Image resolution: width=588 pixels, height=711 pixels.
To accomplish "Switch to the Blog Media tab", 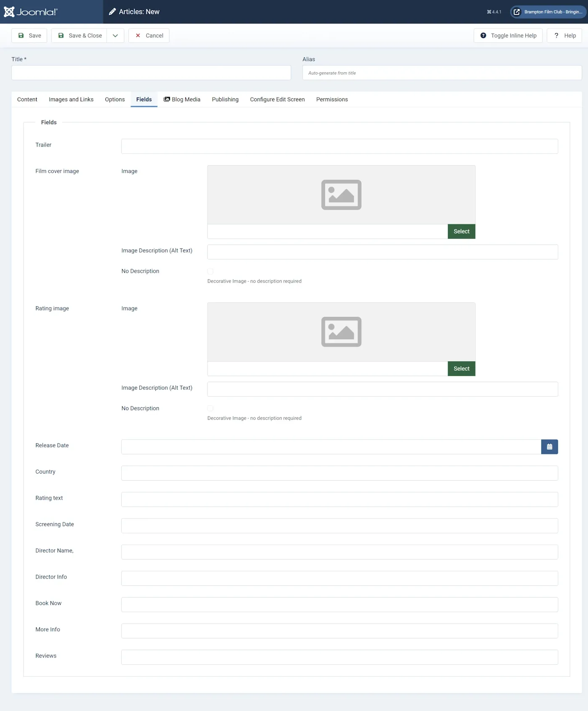I will [182, 100].
